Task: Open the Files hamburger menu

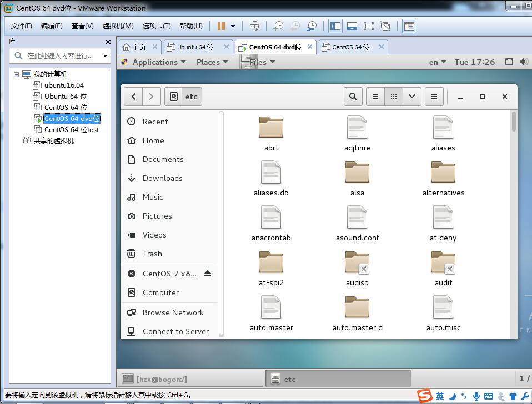Action: [x=434, y=97]
